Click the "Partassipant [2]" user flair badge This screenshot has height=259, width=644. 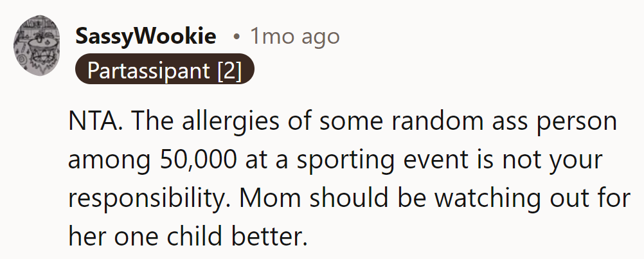(x=165, y=71)
